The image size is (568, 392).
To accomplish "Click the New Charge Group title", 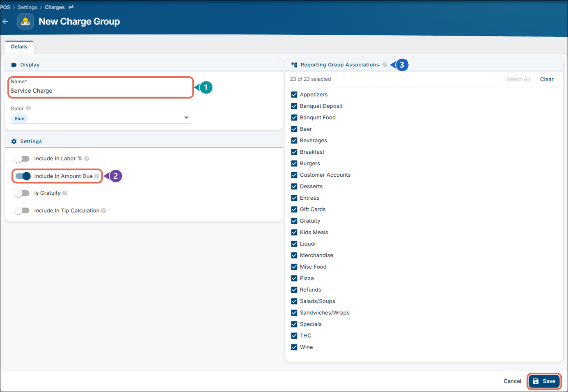I will click(79, 21).
